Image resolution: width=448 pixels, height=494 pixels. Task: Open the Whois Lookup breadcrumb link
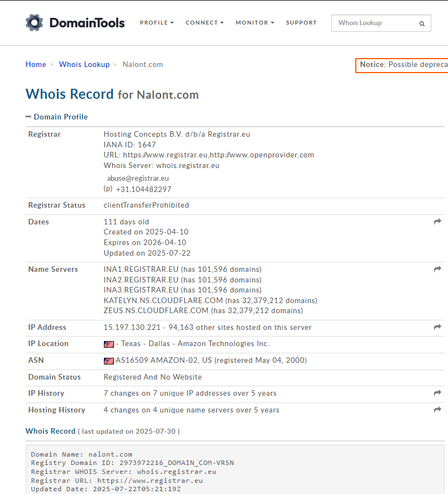(84, 64)
